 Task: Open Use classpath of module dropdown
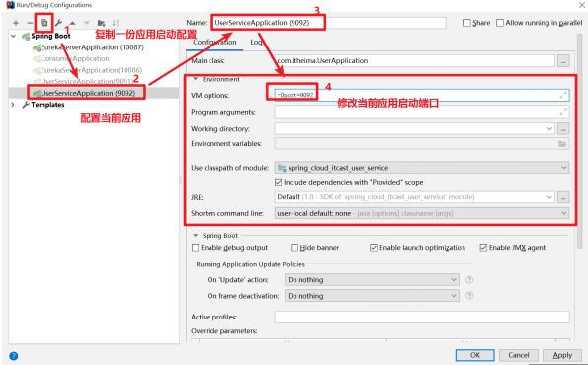563,168
